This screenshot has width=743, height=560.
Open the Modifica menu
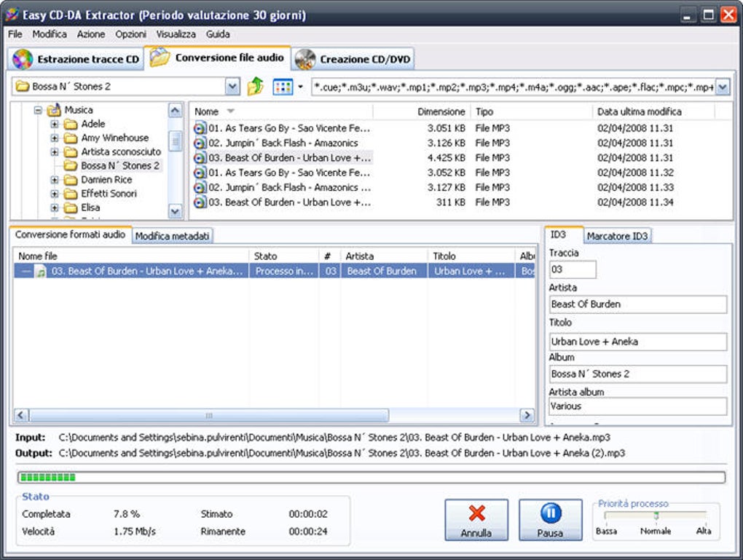tap(50, 34)
